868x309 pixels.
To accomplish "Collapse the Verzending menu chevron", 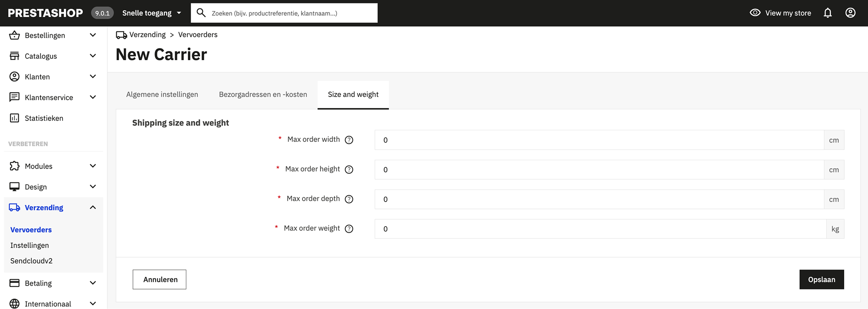I will (x=93, y=207).
